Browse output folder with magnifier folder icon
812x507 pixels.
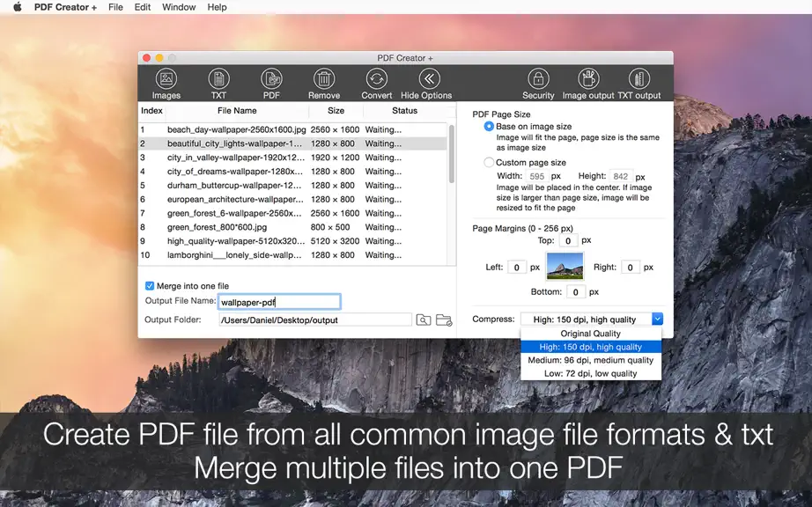[423, 320]
